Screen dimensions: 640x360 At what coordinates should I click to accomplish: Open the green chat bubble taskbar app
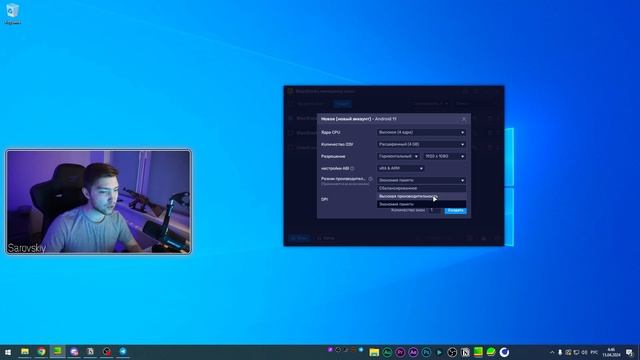click(491, 352)
